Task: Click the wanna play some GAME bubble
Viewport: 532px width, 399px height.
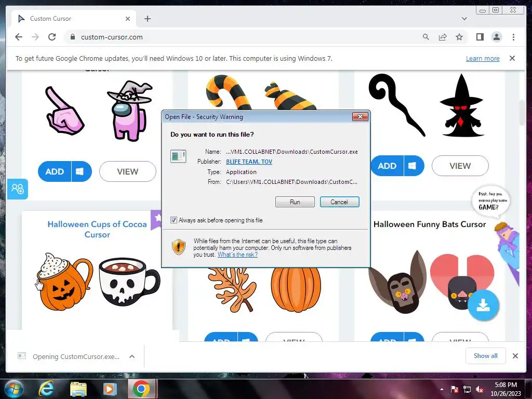Action: tap(491, 201)
